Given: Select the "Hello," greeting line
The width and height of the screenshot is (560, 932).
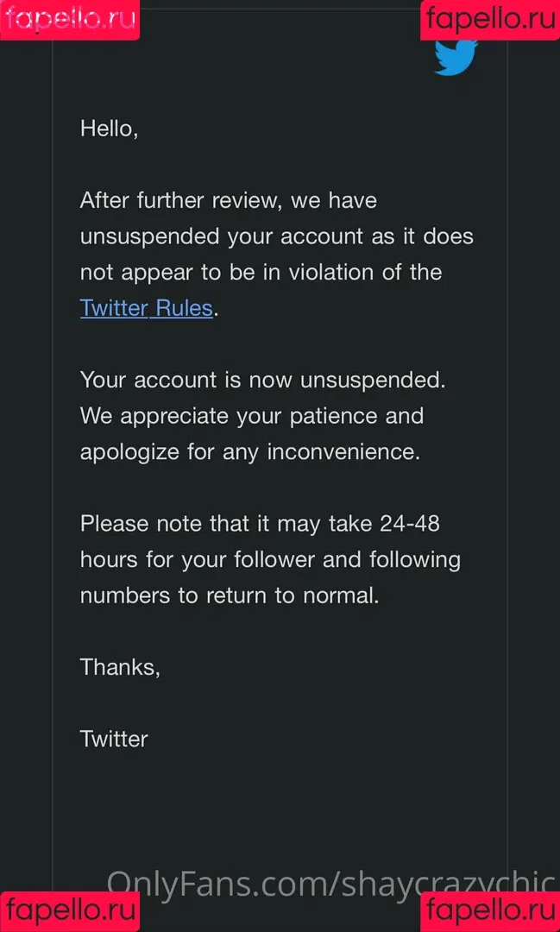Looking at the screenshot, I should click(110, 129).
